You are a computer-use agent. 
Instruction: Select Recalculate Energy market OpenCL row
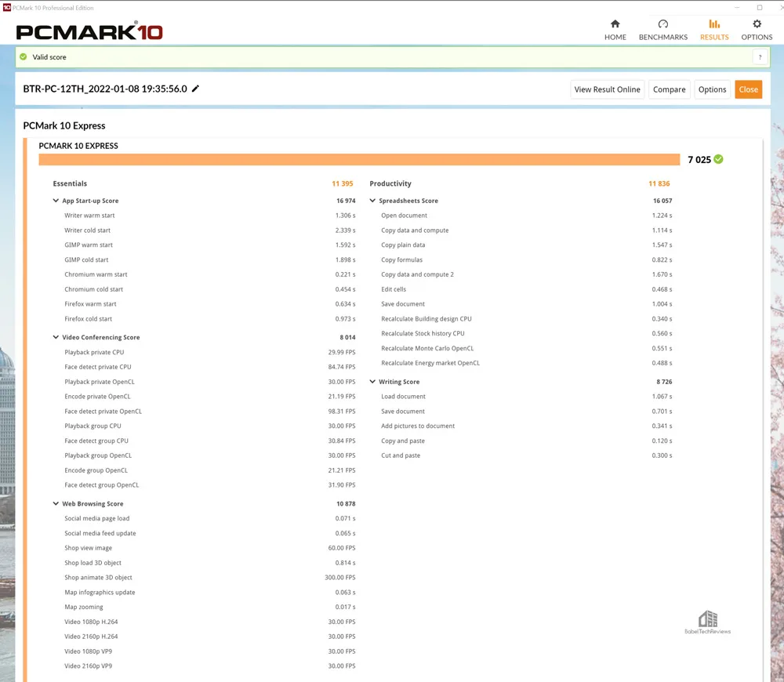point(526,363)
